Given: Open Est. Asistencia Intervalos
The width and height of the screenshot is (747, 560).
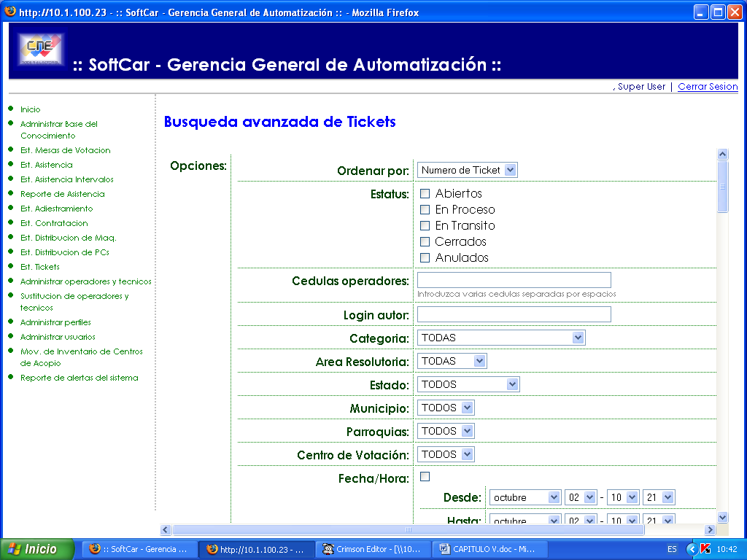Looking at the screenshot, I should 66,179.
